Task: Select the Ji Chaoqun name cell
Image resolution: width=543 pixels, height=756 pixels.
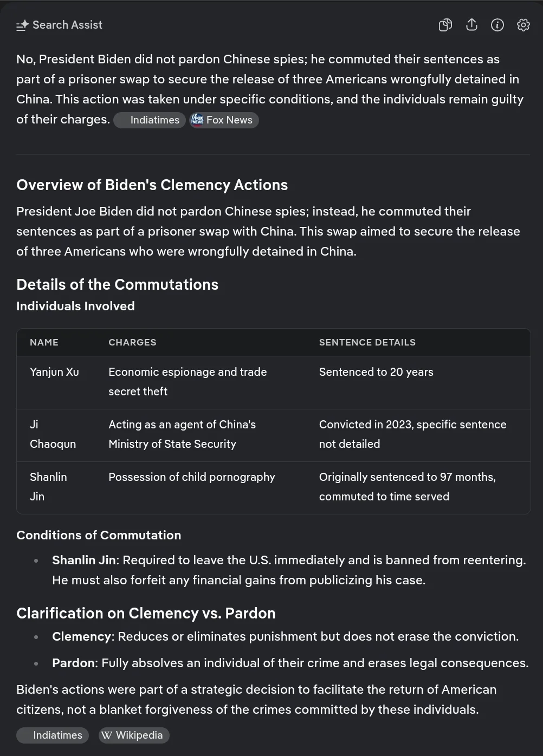Action: [53, 434]
